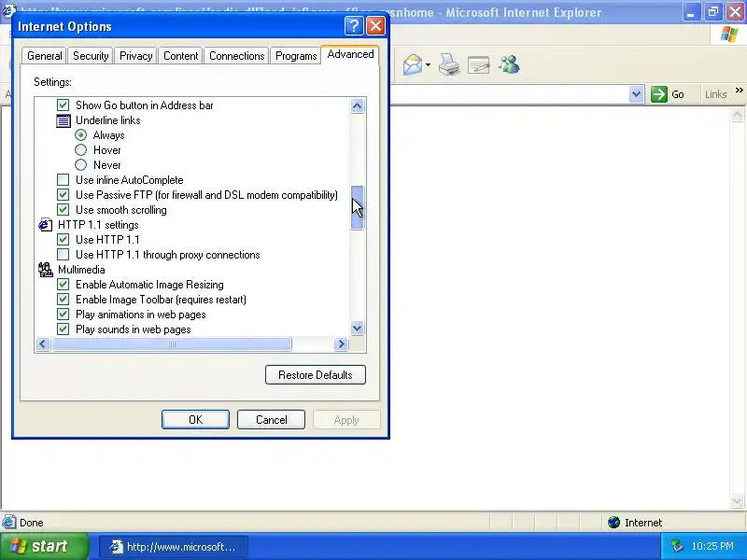Click the settings horizontal scrollbar thumb
The image size is (747, 560).
pyautogui.click(x=172, y=343)
